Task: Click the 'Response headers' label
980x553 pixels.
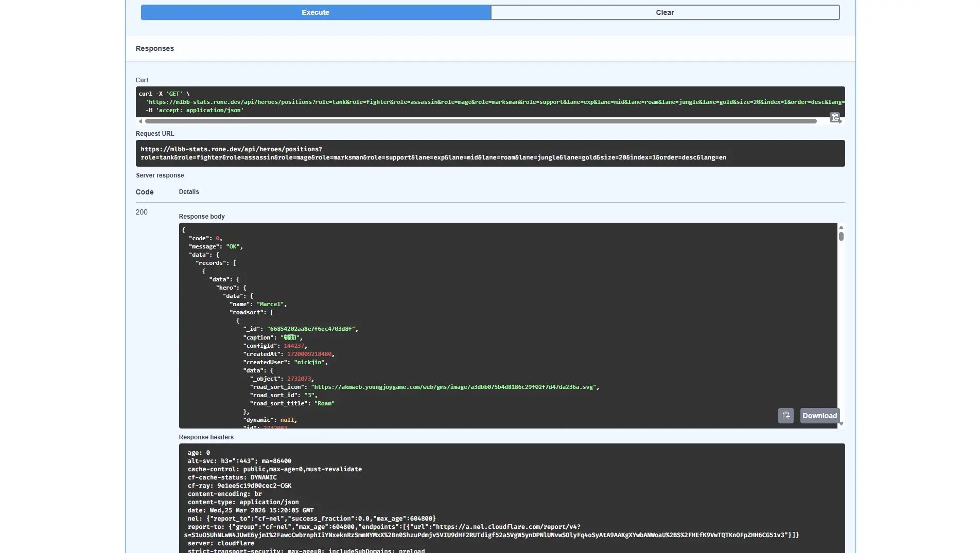Action: (206, 437)
